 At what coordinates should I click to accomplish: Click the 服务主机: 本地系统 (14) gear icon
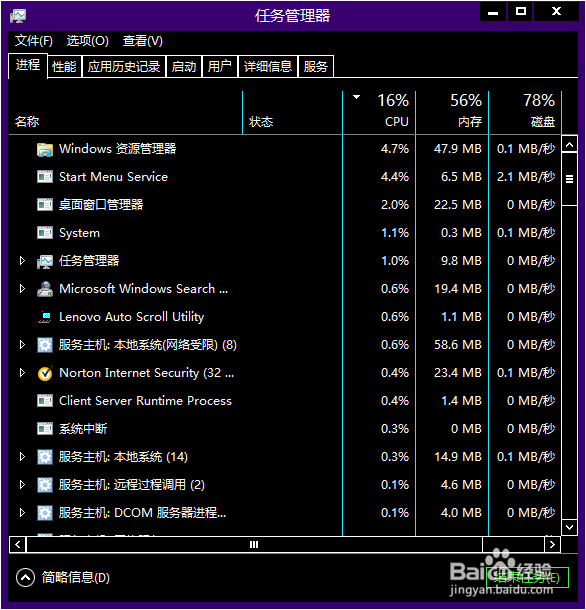pyautogui.click(x=45, y=457)
